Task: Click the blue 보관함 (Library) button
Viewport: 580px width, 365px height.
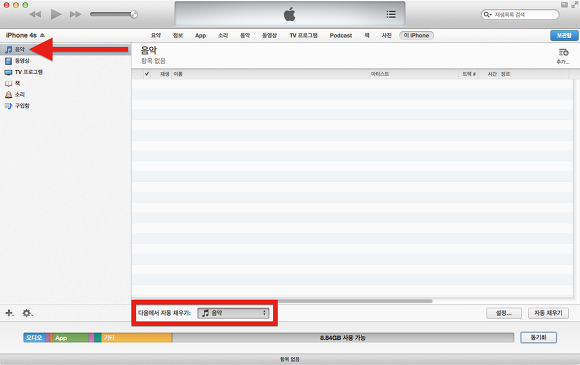Action: point(564,35)
